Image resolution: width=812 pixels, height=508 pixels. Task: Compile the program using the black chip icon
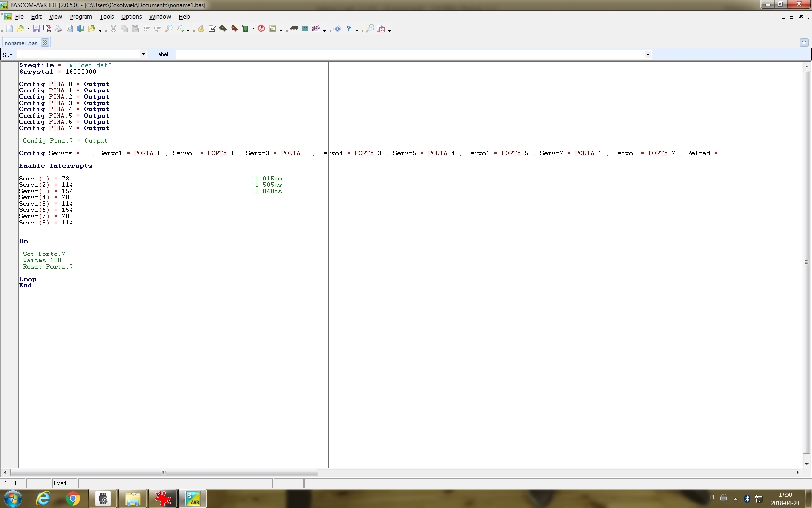[x=223, y=29]
